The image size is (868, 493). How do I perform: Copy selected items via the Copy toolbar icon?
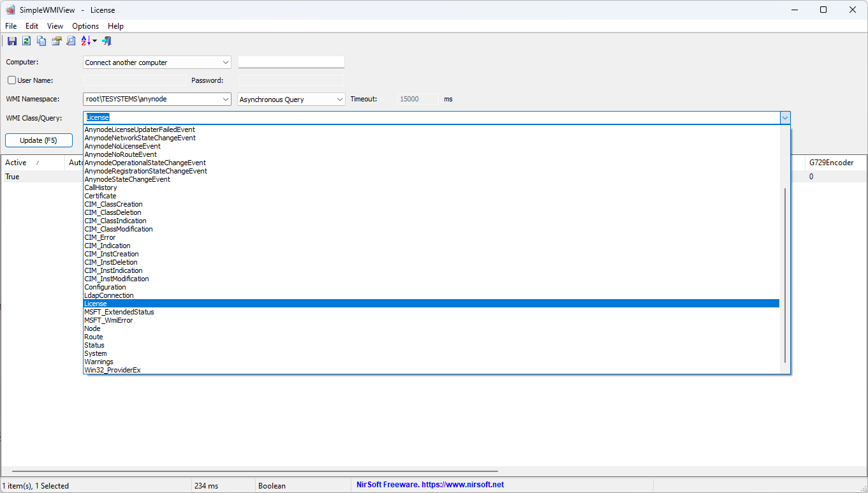coord(41,41)
